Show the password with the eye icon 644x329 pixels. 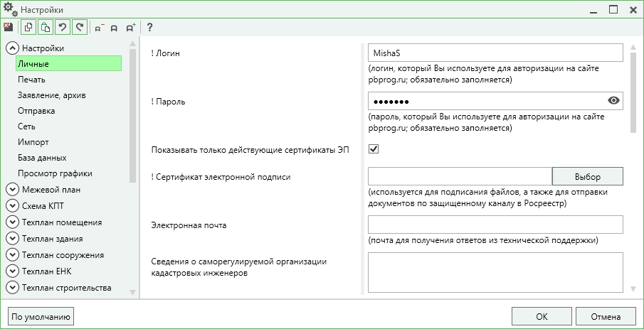[613, 100]
